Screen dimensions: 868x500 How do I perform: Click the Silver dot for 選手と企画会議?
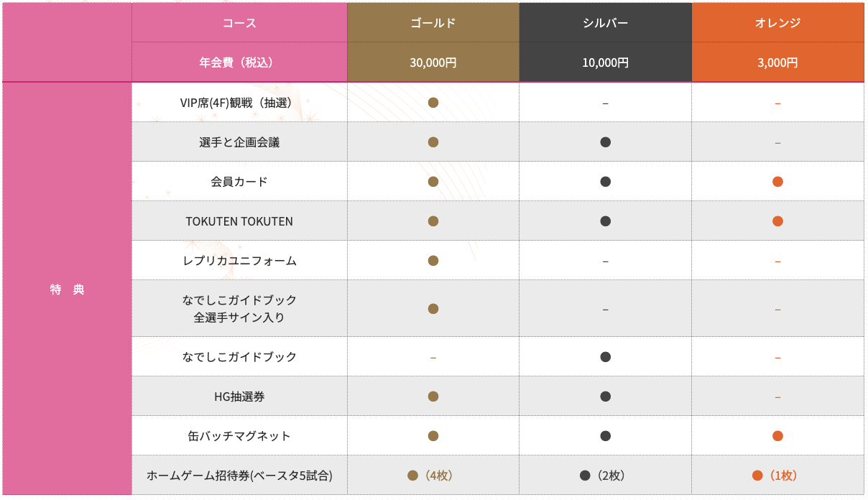point(606,142)
